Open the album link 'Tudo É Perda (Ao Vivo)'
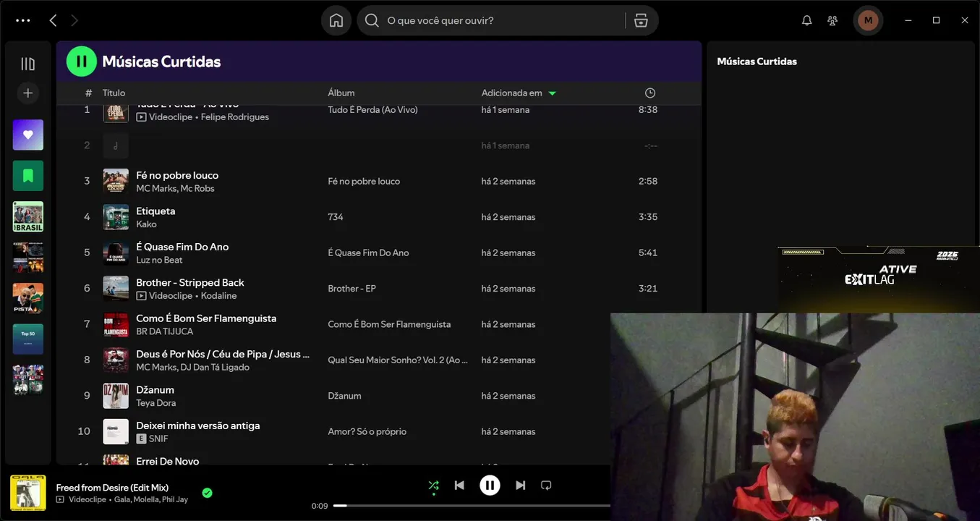This screenshot has width=980, height=521. [x=372, y=110]
